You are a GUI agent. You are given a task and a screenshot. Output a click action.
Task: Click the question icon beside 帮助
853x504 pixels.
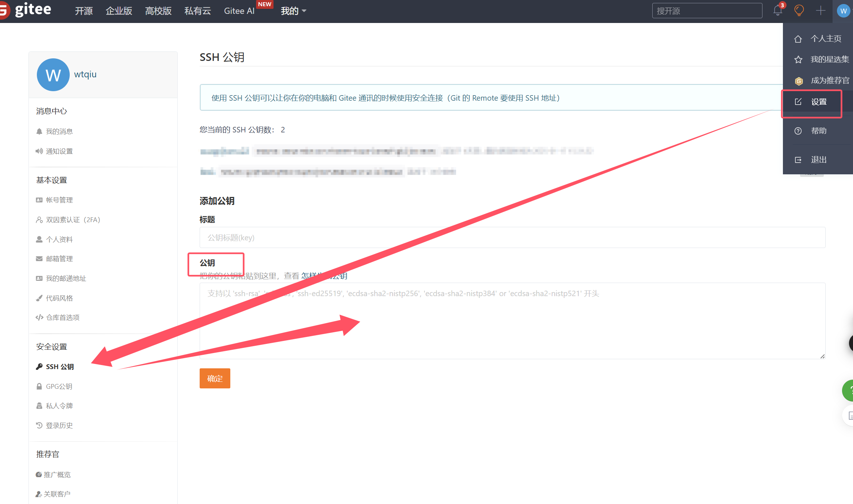pyautogui.click(x=798, y=131)
